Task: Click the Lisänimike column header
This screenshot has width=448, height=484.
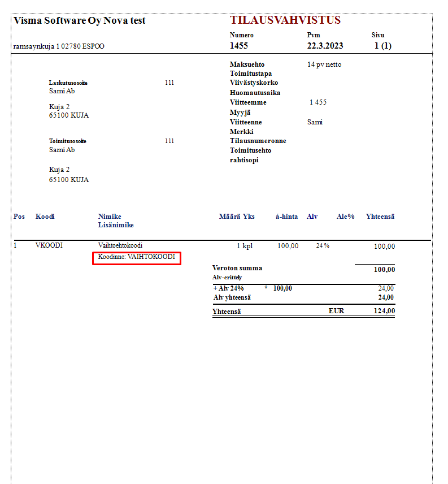Action: (x=116, y=225)
